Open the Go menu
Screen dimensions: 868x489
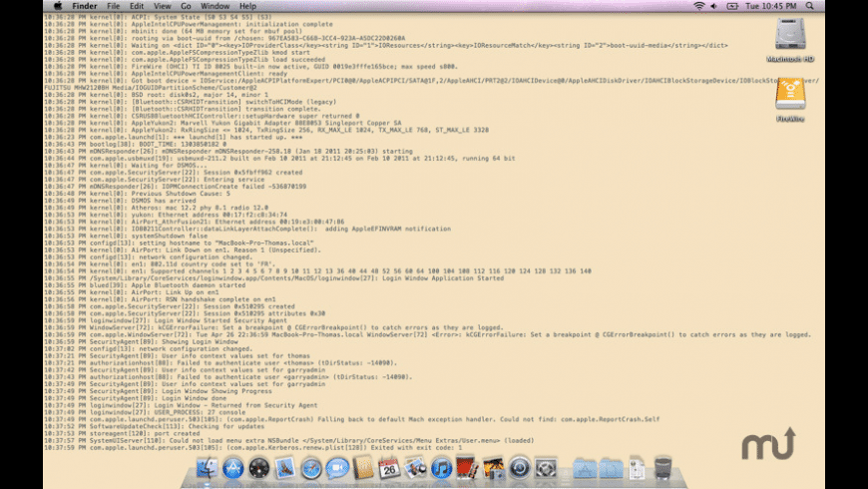click(x=186, y=6)
